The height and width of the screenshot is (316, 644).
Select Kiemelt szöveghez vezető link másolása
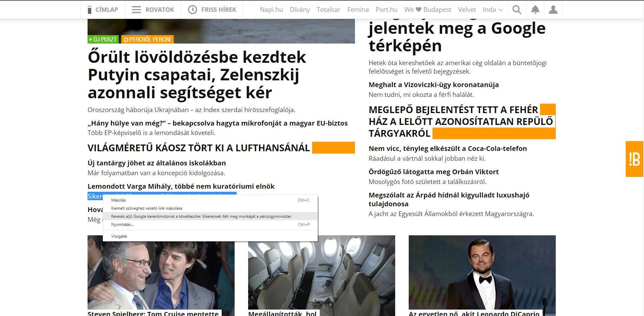tap(210, 208)
